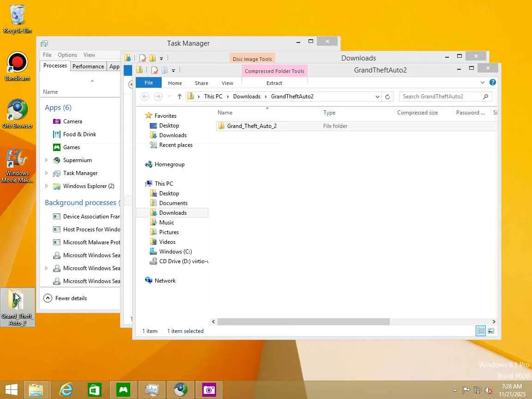
Task: Sort by Compressed size column header
Action: (417, 113)
